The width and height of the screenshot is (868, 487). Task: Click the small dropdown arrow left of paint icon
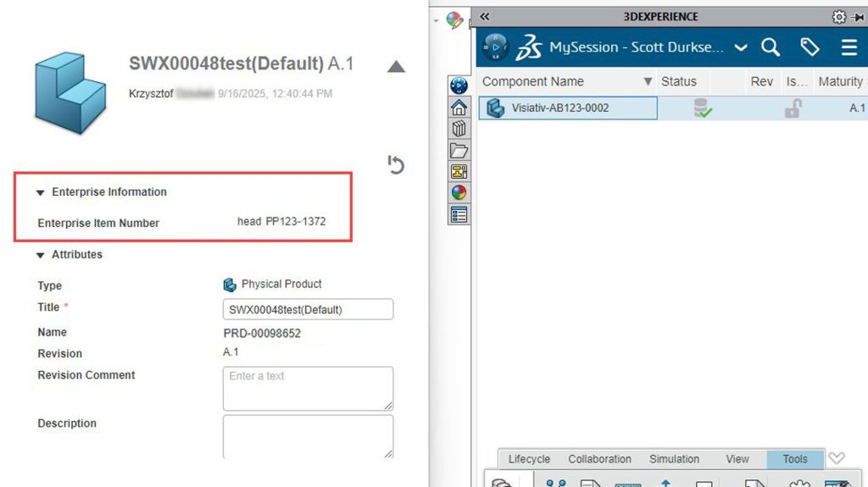click(x=437, y=21)
